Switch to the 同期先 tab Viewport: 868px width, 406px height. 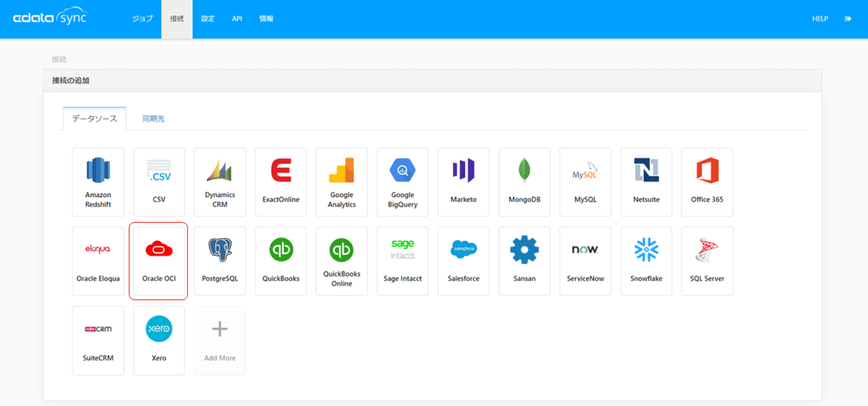[153, 119]
